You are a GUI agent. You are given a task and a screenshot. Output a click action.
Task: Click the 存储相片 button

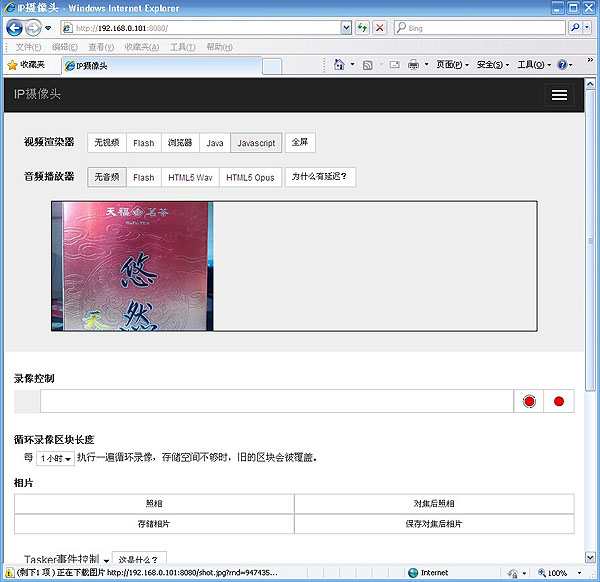coord(154,524)
